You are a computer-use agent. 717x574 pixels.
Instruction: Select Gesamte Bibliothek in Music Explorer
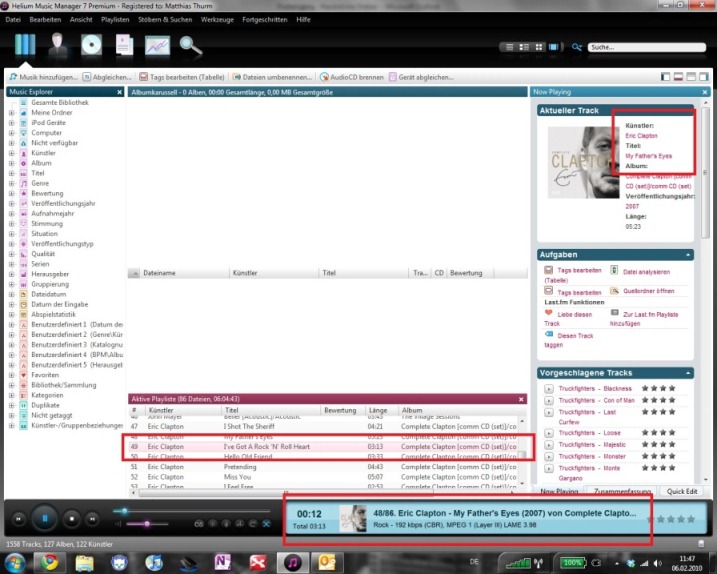coord(60,102)
